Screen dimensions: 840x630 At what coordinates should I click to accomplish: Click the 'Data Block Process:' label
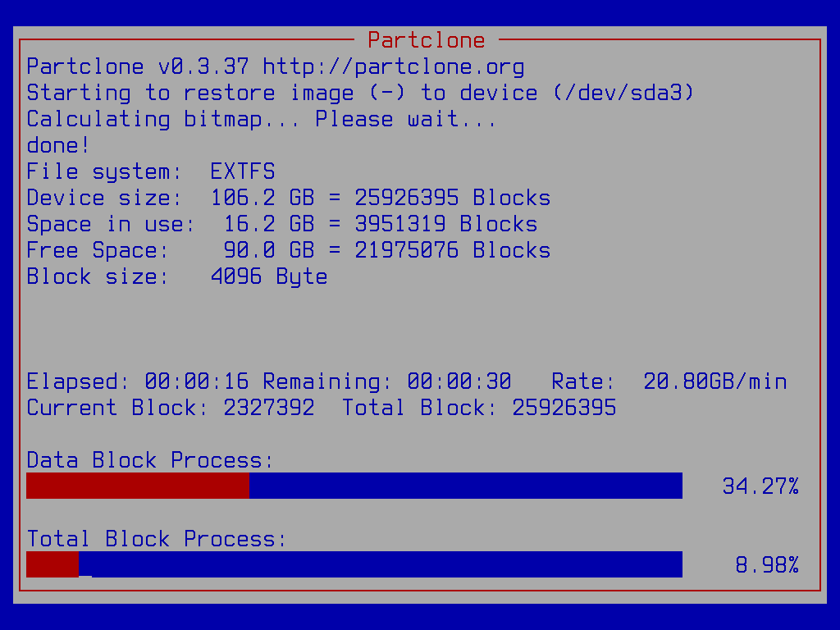click(x=150, y=460)
